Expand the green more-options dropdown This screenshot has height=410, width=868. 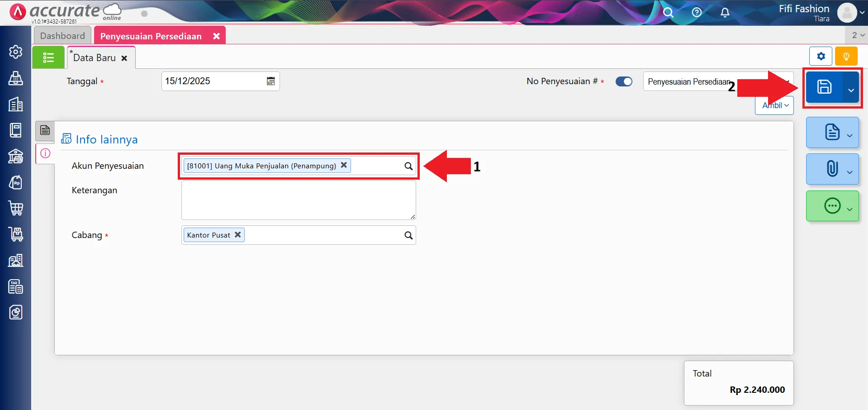pos(850,209)
